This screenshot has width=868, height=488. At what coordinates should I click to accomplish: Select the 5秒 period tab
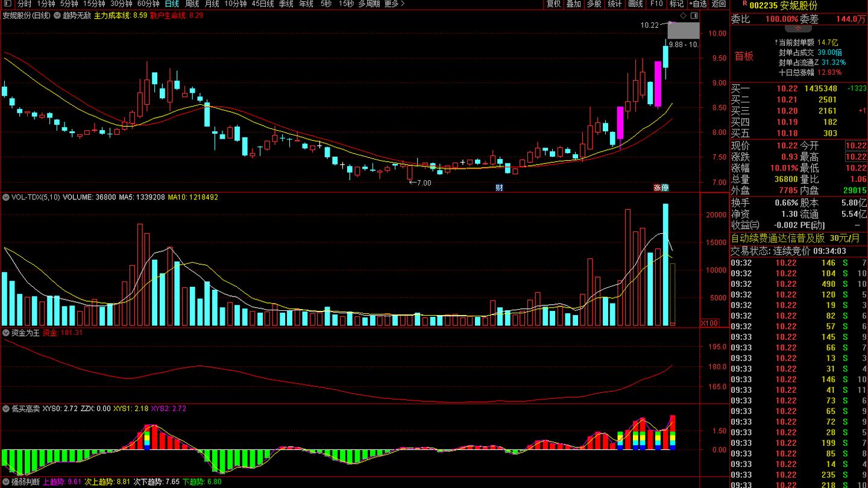[326, 4]
